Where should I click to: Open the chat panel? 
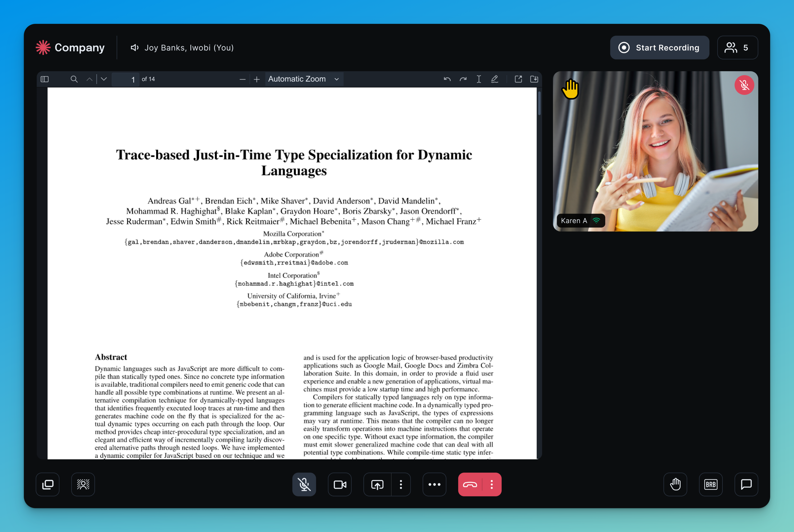(x=746, y=484)
